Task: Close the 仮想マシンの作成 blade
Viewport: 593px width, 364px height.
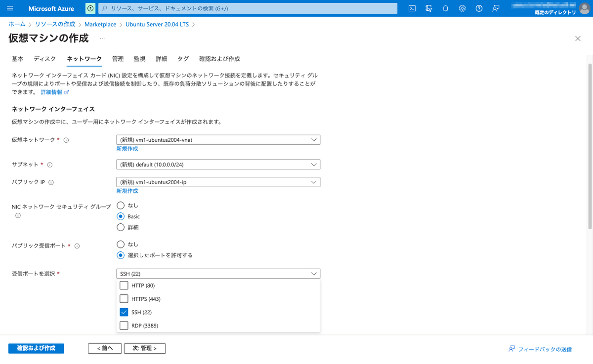Action: (x=578, y=39)
